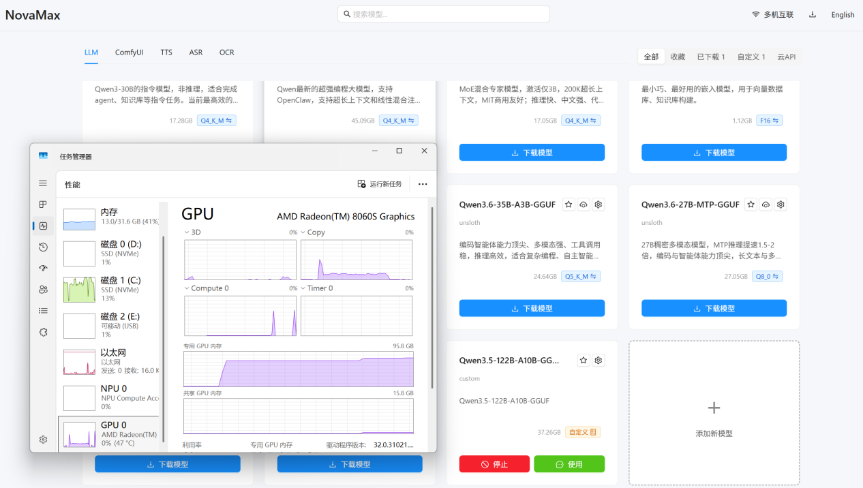Switch to the ASR tab
This screenshot has height=488, width=863.
[x=196, y=52]
